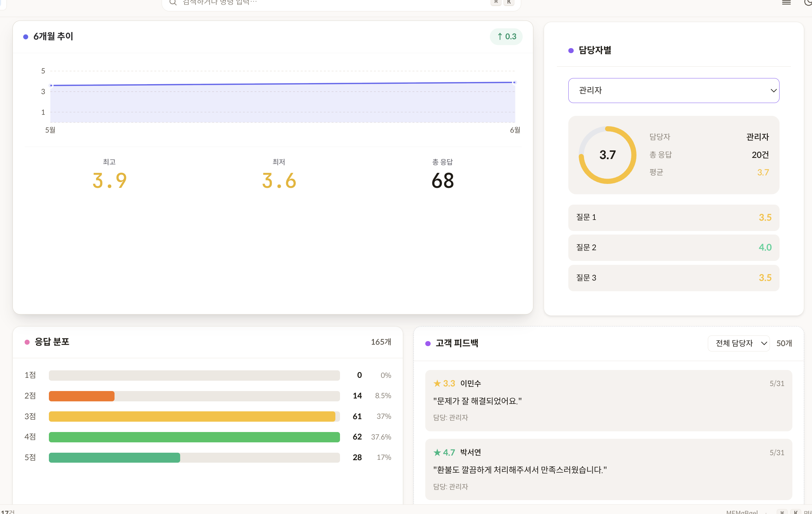Click the 1점 empty distribution bar
This screenshot has width=812, height=514.
click(x=194, y=375)
